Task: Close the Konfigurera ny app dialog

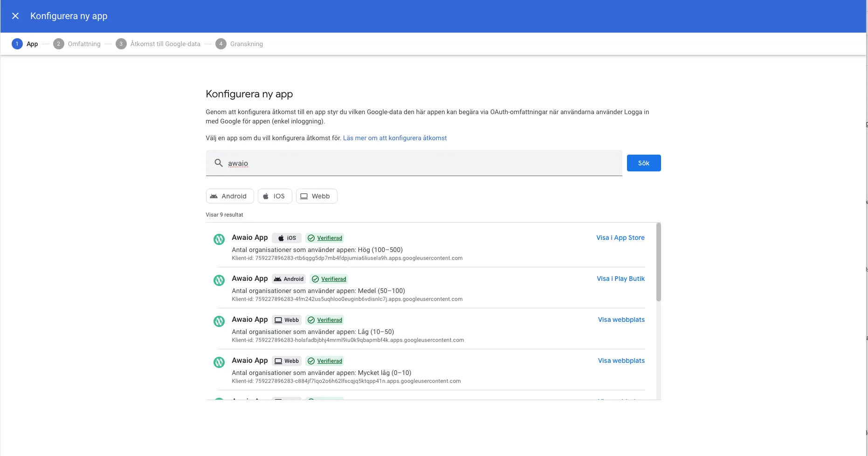Action: 15,16
